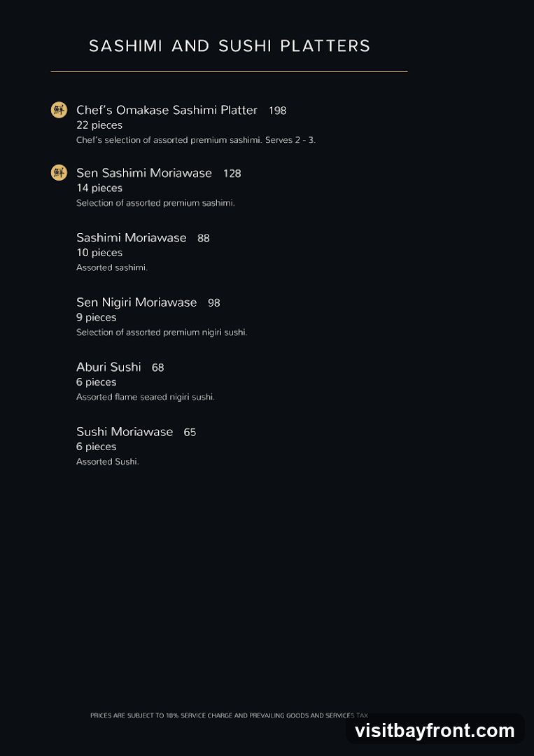The width and height of the screenshot is (534, 756).
Task: Click the 22 pieces text
Action: coord(99,125)
